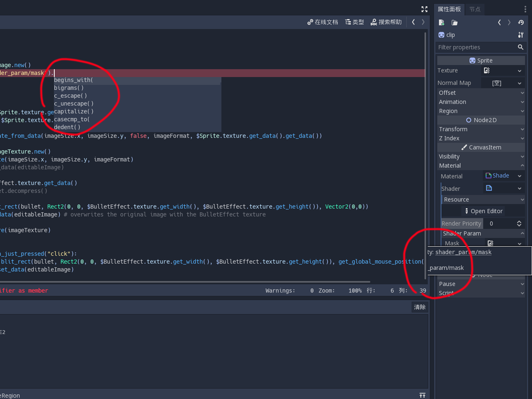The height and width of the screenshot is (399, 532).
Task: Toggle distraction-free mode with the expand icon
Action: tap(424, 9)
